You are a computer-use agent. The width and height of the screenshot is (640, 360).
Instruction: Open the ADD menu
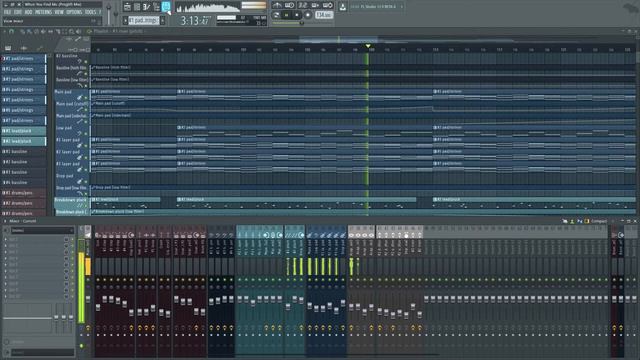click(x=28, y=12)
